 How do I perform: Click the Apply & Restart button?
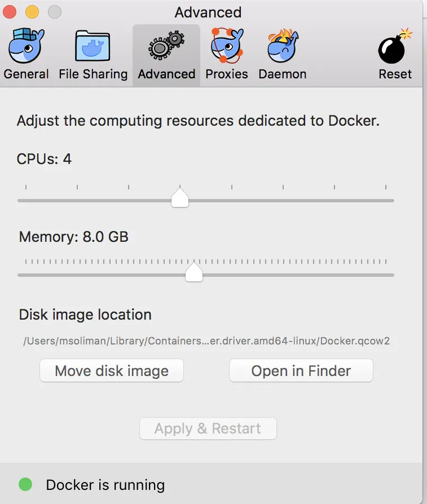(208, 428)
